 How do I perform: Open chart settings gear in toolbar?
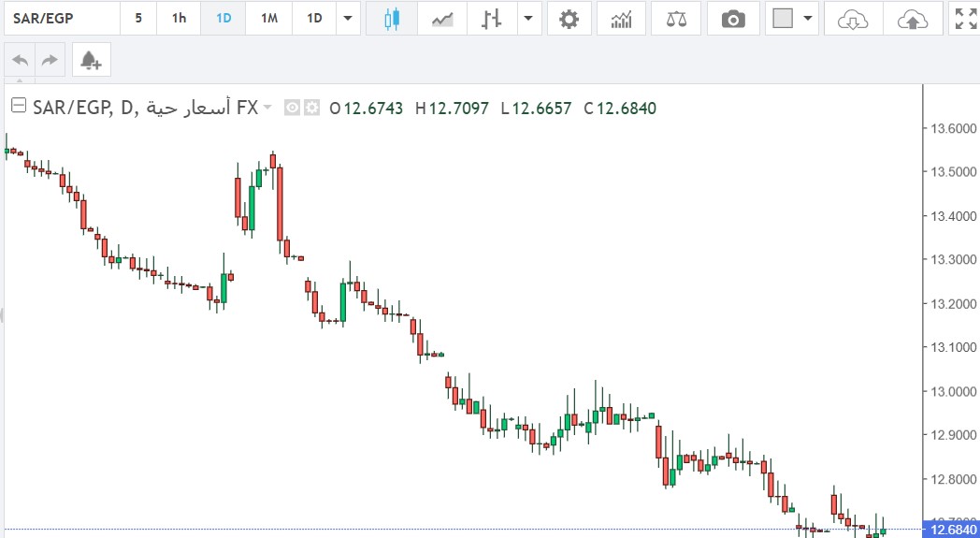tap(569, 19)
